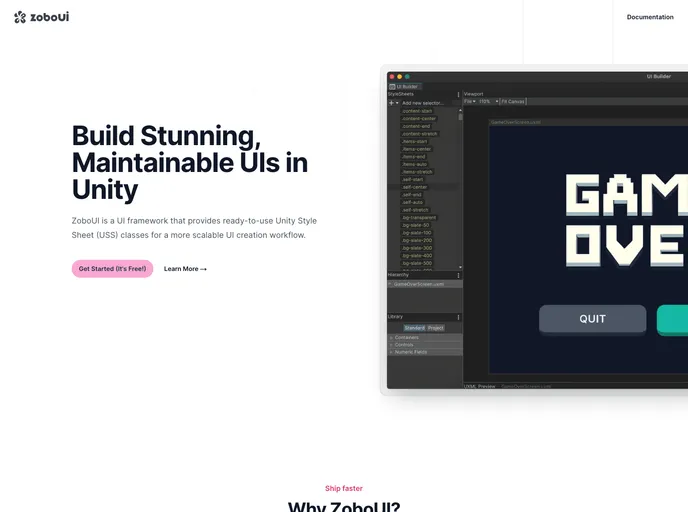This screenshot has height=512, width=688.
Task: Click the Fit Canvas button
Action: click(x=513, y=101)
